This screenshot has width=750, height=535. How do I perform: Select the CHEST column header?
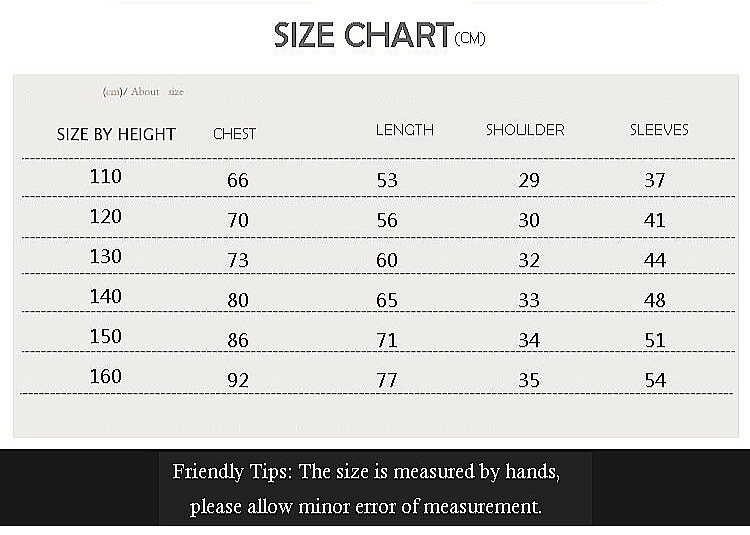pyautogui.click(x=234, y=134)
